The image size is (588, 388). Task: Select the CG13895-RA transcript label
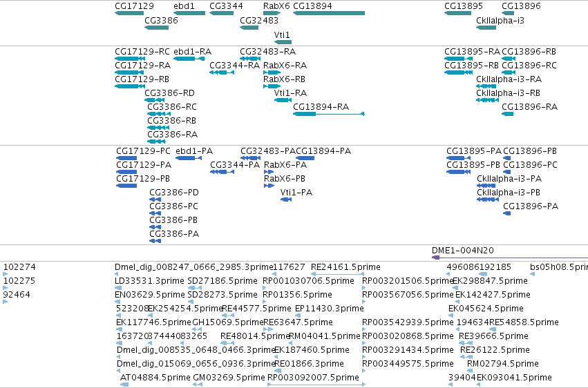[x=472, y=52]
